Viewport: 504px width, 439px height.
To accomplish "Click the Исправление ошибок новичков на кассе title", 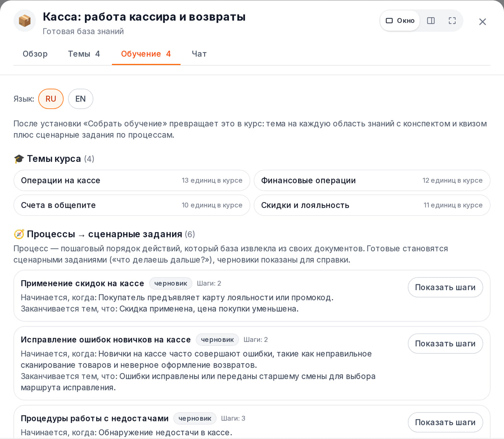I will (106, 340).
